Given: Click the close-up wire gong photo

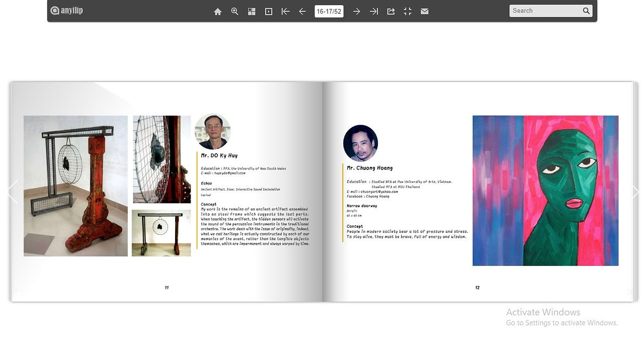Looking at the screenshot, I should pyautogui.click(x=162, y=159).
